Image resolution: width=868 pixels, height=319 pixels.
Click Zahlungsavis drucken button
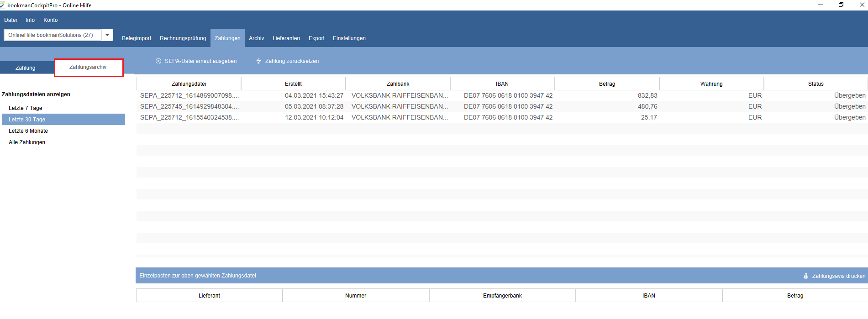[834, 276]
